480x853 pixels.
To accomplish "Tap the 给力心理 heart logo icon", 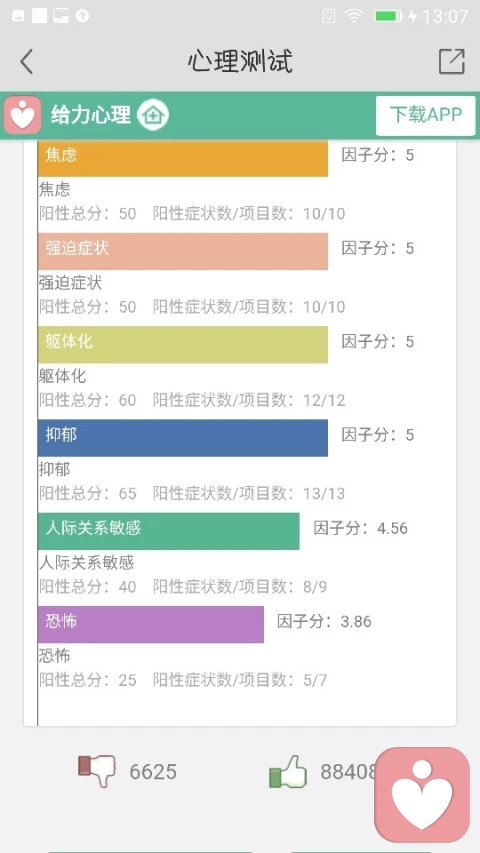I will (22, 115).
